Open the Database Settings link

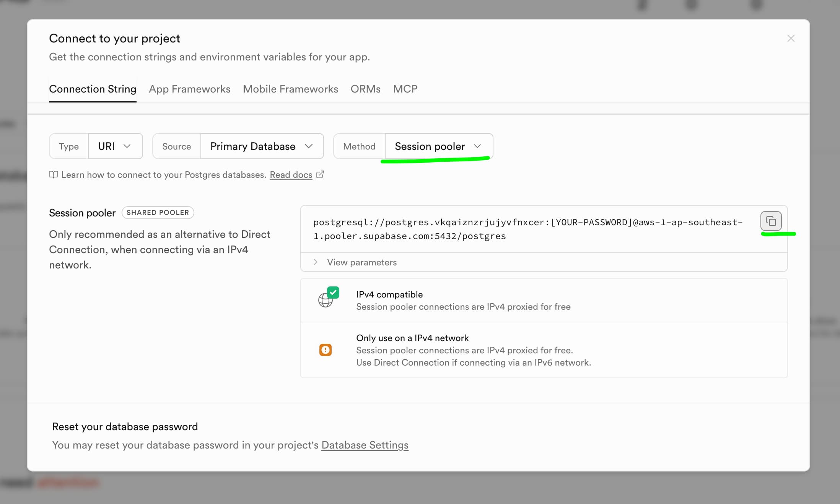(365, 445)
